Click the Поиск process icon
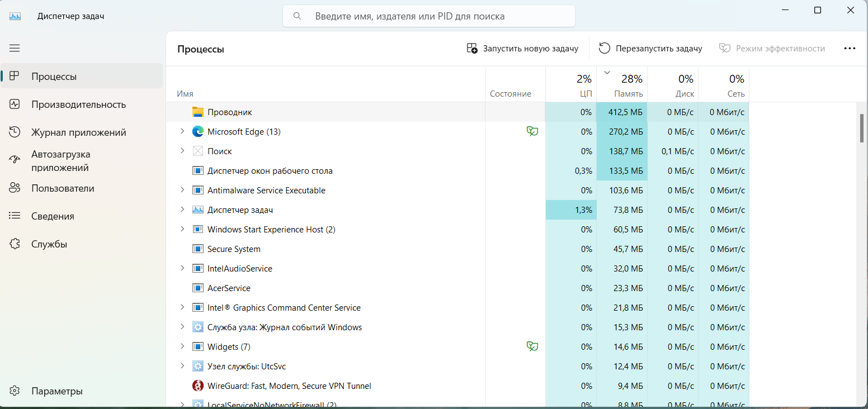 tap(197, 151)
